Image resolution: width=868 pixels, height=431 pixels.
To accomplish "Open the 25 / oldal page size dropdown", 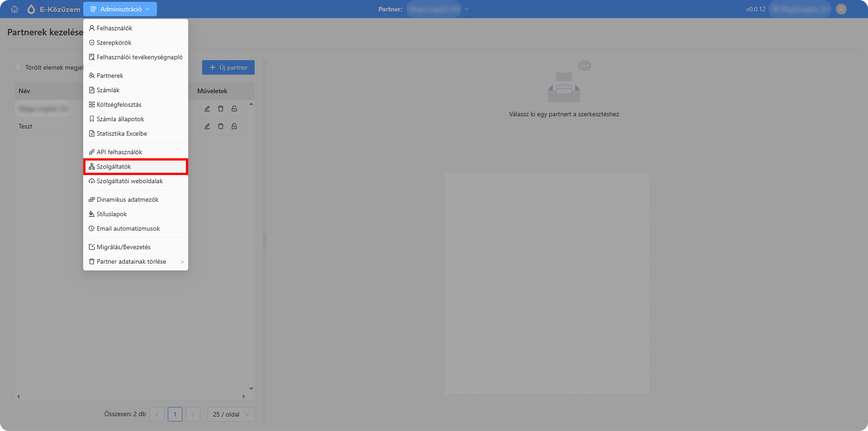I will pyautogui.click(x=231, y=414).
